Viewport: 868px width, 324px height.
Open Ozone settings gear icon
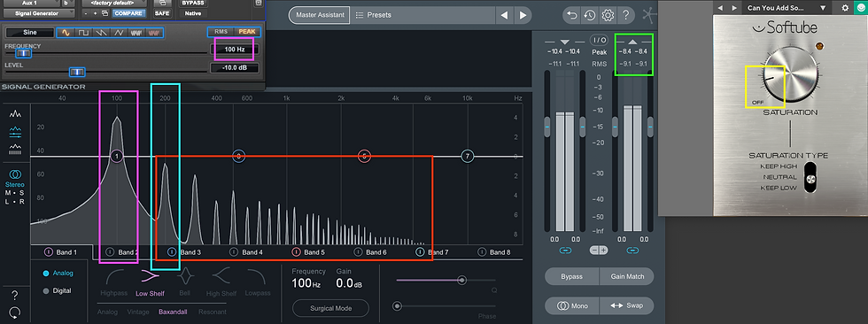pyautogui.click(x=608, y=15)
